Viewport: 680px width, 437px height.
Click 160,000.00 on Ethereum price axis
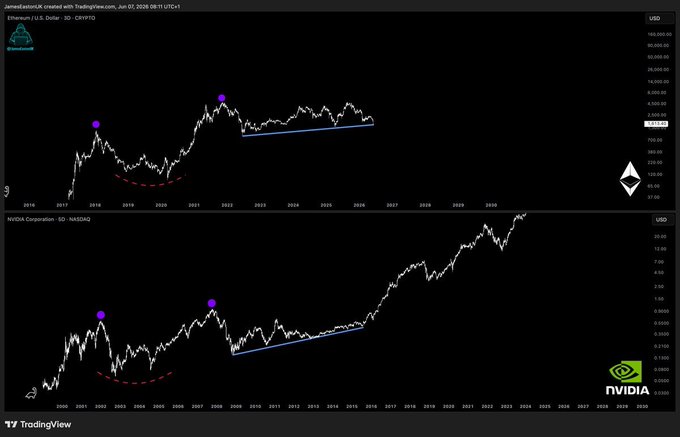pyautogui.click(x=660, y=34)
